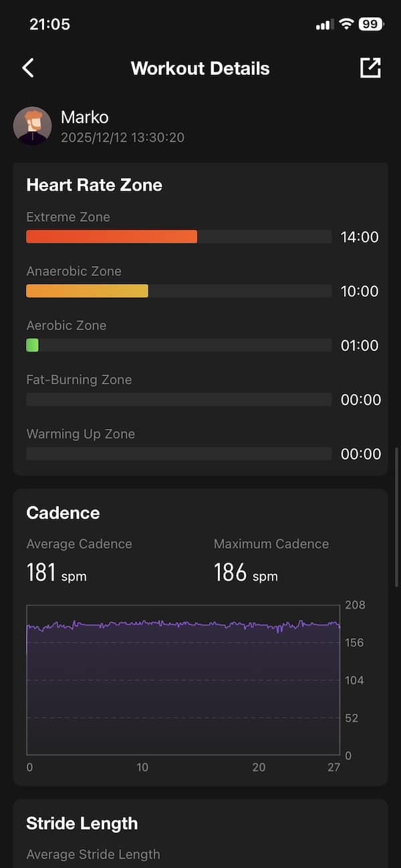Tap the empty Fat-Burning Zone bar
The width and height of the screenshot is (401, 868).
[178, 400]
